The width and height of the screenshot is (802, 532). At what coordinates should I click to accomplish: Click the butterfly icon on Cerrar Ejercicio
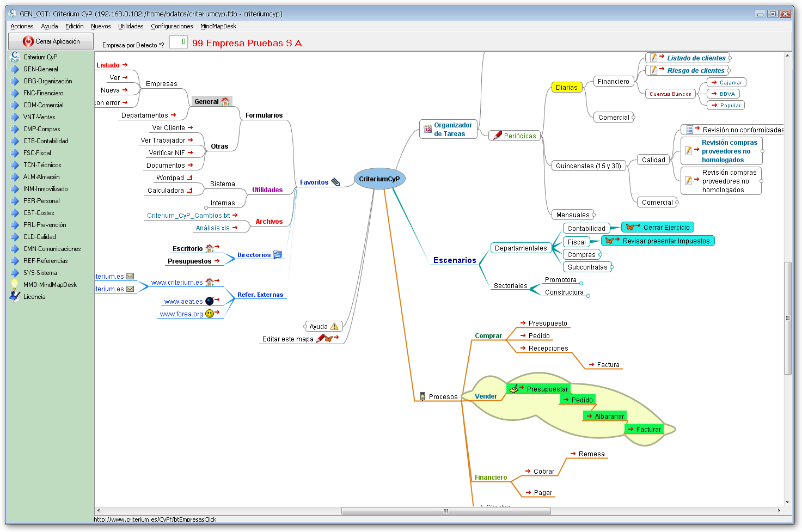[630, 228]
